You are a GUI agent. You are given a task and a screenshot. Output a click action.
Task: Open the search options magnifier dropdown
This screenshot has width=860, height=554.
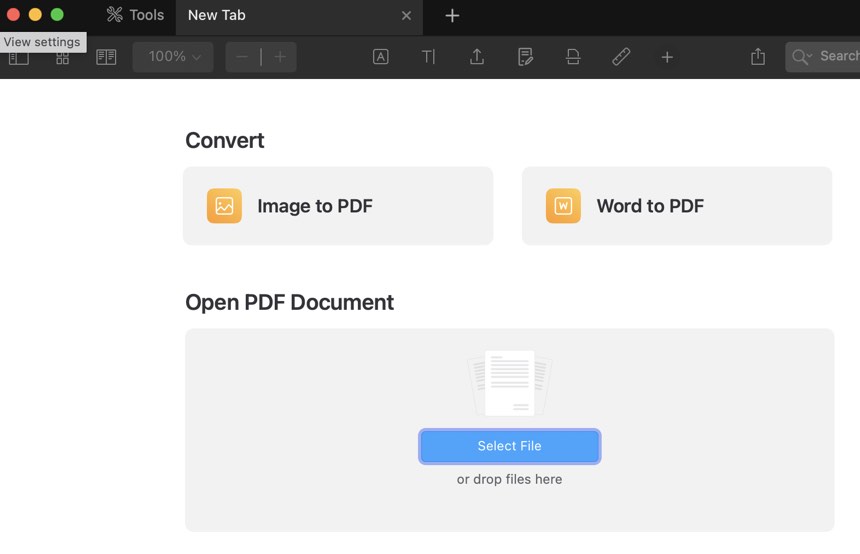coord(801,57)
